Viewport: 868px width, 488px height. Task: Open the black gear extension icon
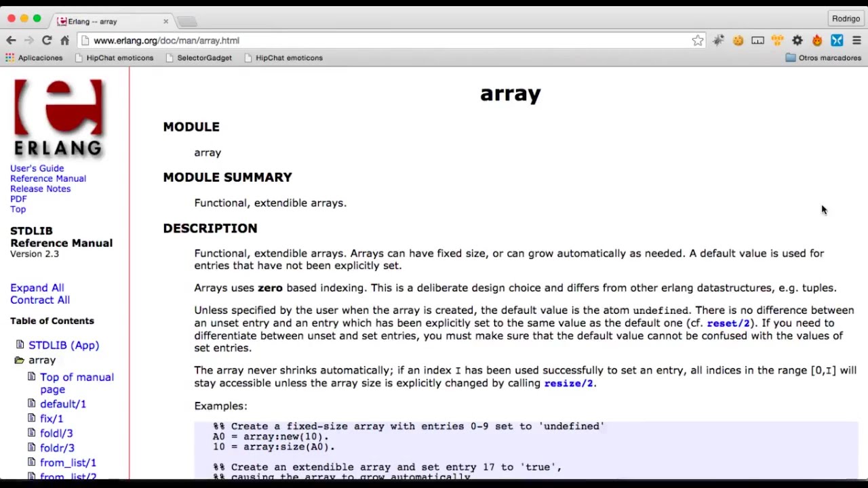point(797,41)
